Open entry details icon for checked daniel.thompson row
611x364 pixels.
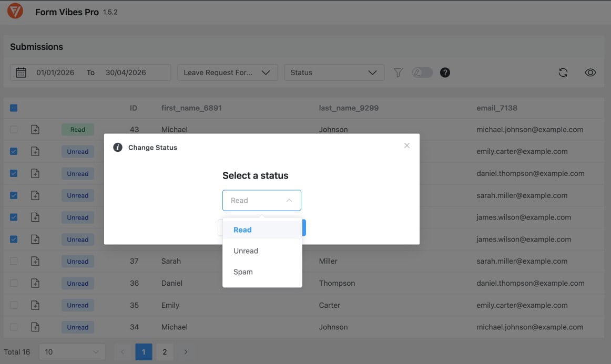(35, 174)
